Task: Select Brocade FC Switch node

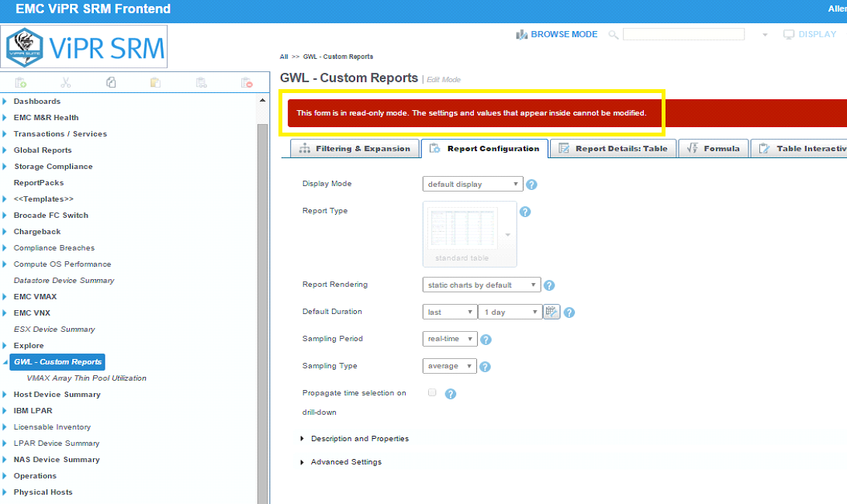Action: click(50, 215)
